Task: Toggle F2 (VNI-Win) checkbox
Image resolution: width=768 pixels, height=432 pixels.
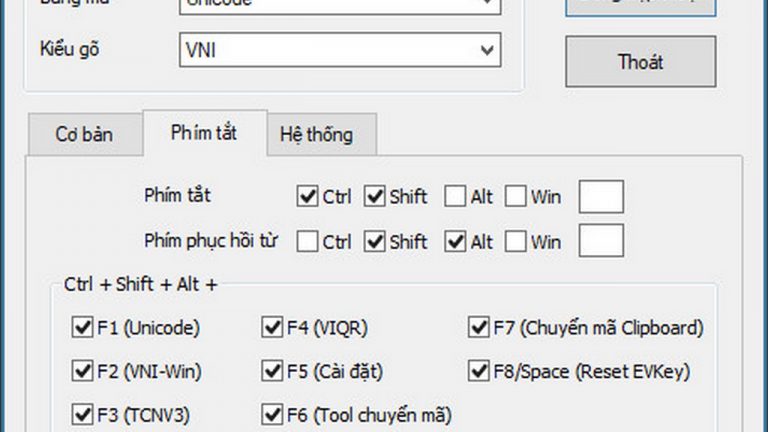Action: point(82,371)
